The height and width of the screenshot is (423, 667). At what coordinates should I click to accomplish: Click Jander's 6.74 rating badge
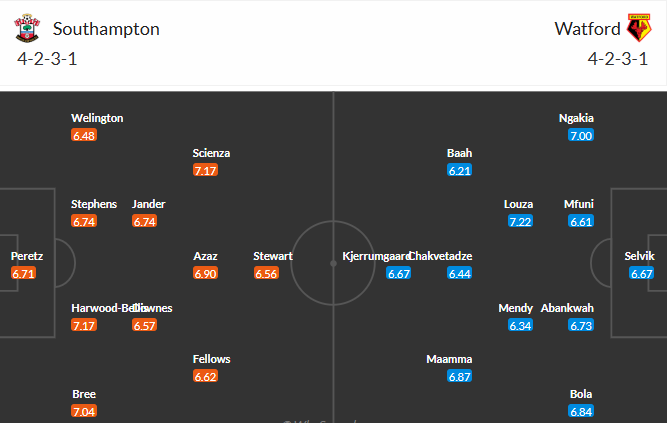point(145,222)
